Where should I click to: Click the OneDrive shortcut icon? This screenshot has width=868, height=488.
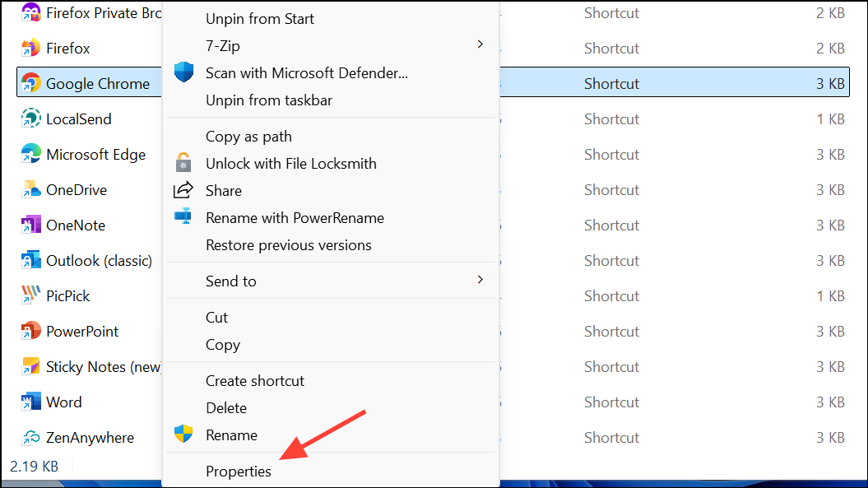(x=30, y=190)
